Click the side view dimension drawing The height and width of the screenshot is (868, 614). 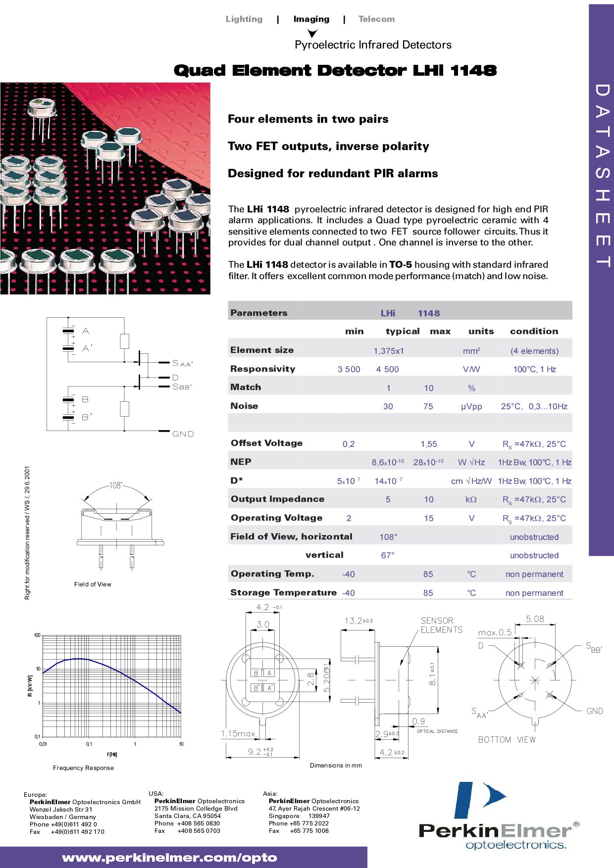[391, 680]
